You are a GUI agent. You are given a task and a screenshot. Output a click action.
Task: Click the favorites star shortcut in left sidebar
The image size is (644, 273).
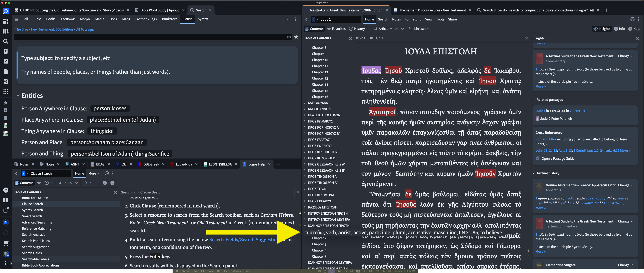tap(5, 103)
